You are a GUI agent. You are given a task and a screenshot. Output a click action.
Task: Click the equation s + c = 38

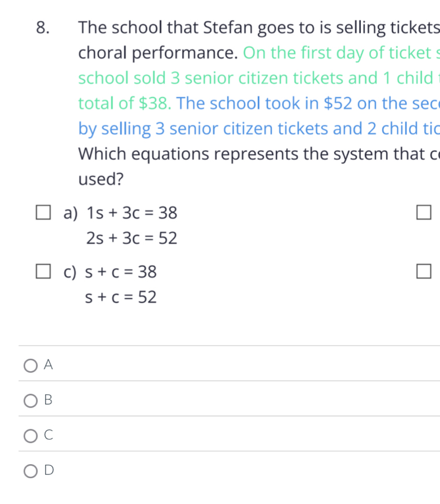(x=121, y=271)
